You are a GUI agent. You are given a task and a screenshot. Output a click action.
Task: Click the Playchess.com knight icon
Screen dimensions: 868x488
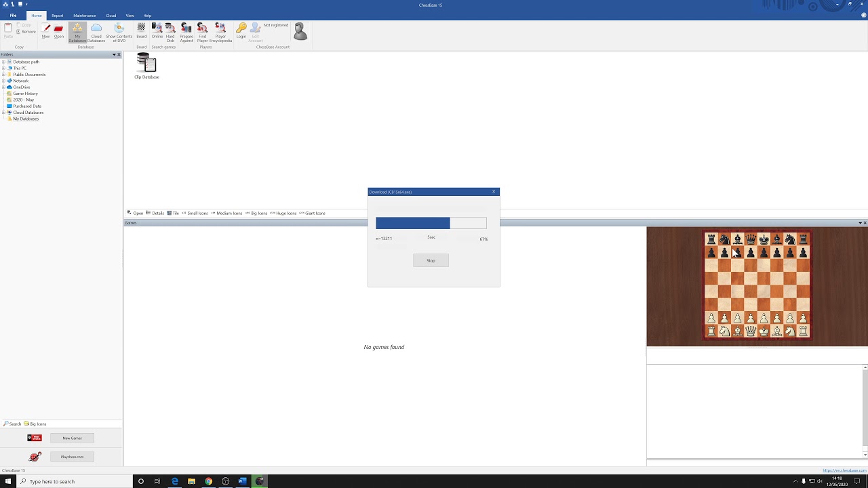click(35, 457)
